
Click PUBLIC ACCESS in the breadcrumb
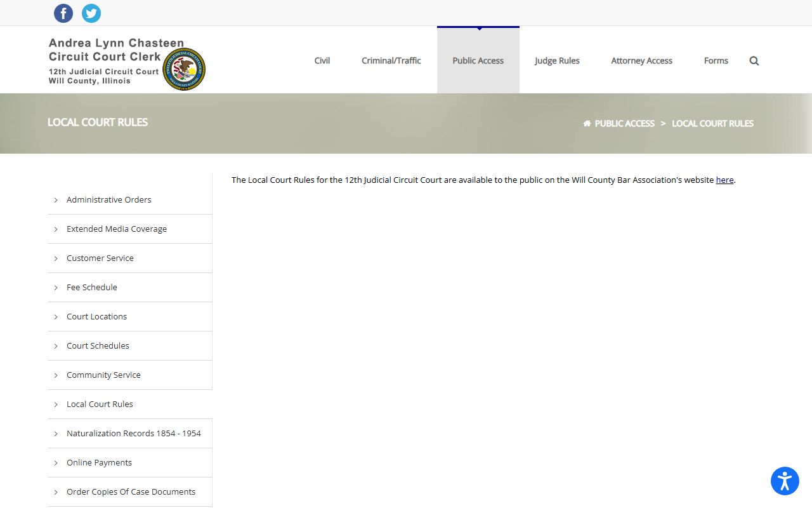(624, 123)
